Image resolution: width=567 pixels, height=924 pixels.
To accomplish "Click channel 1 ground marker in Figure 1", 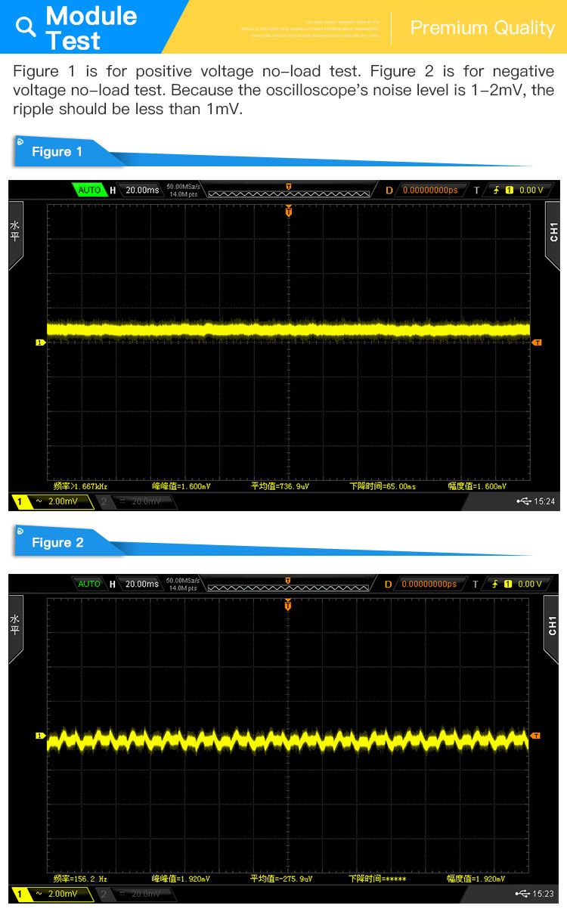I will pos(40,343).
